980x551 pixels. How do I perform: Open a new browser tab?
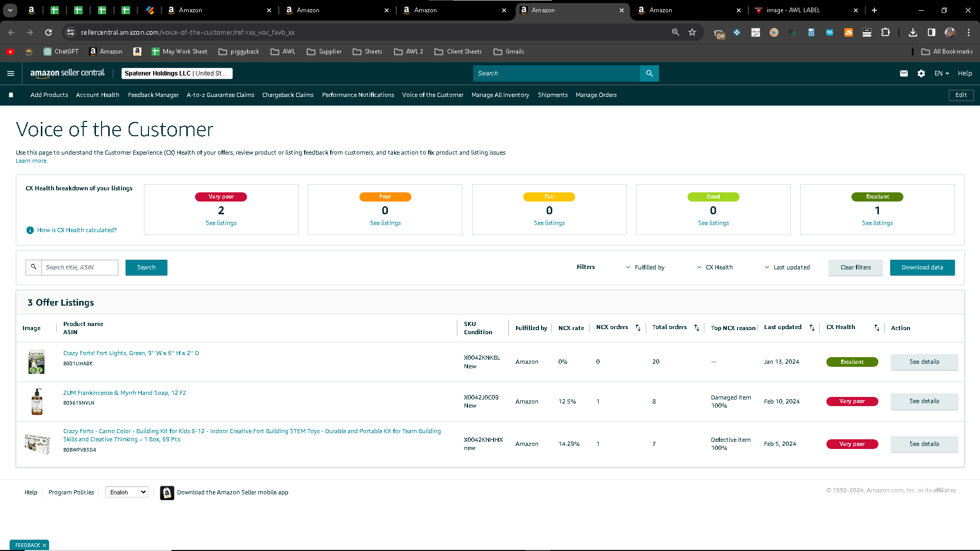(x=874, y=10)
